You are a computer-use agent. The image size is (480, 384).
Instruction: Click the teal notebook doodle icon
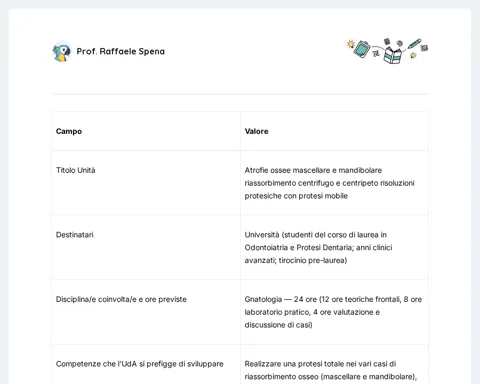362,49
